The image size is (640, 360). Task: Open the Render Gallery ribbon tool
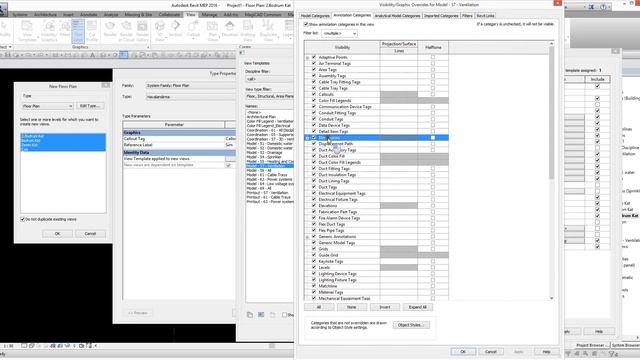click(142, 31)
